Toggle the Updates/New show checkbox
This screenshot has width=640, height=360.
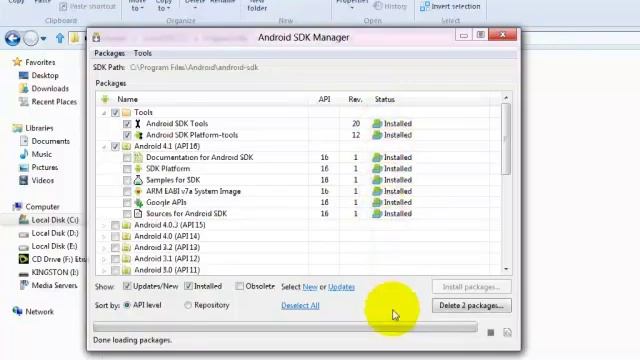click(127, 286)
